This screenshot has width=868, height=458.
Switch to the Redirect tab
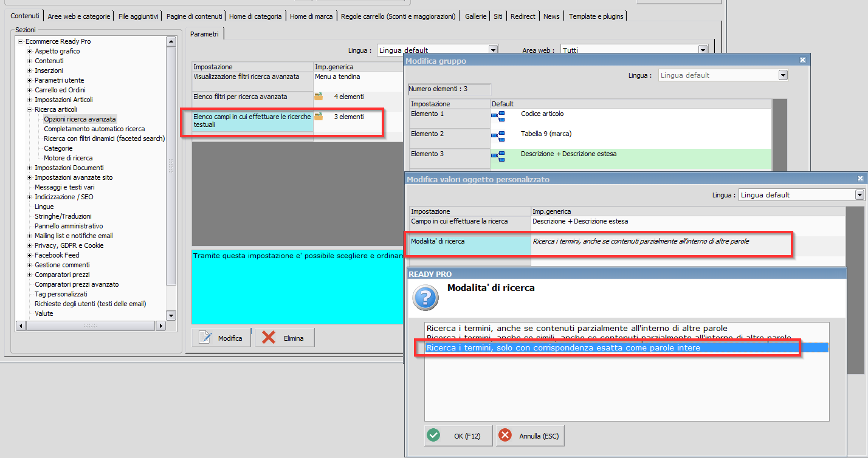coord(523,16)
